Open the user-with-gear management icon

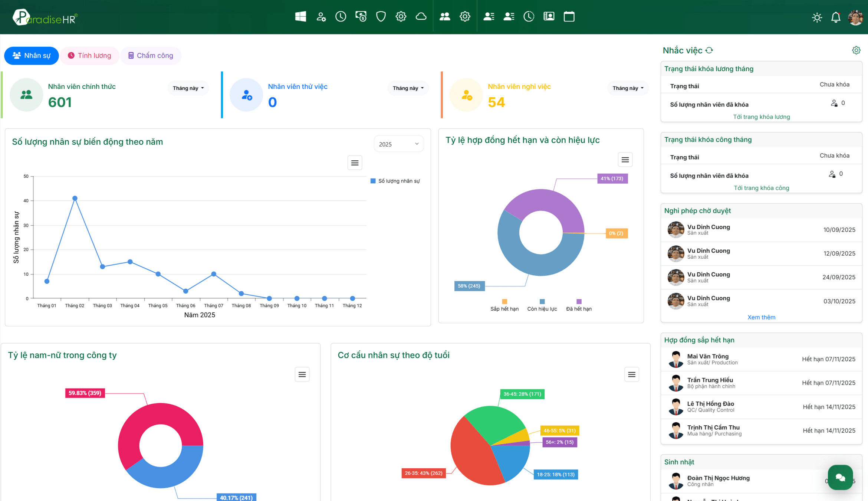321,16
